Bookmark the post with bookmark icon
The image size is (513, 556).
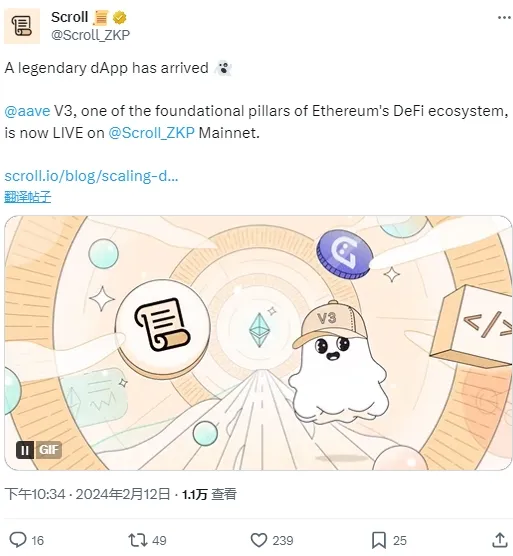[379, 540]
